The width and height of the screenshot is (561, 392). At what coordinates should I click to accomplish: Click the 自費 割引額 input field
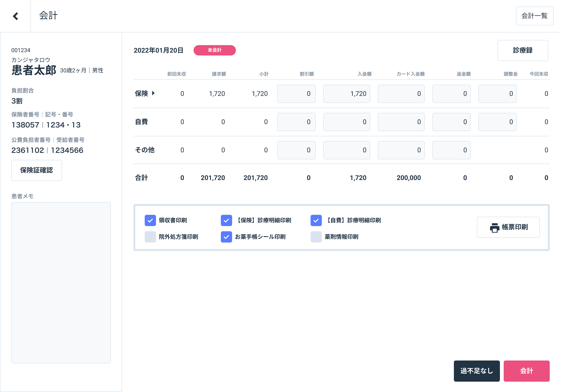pos(296,122)
